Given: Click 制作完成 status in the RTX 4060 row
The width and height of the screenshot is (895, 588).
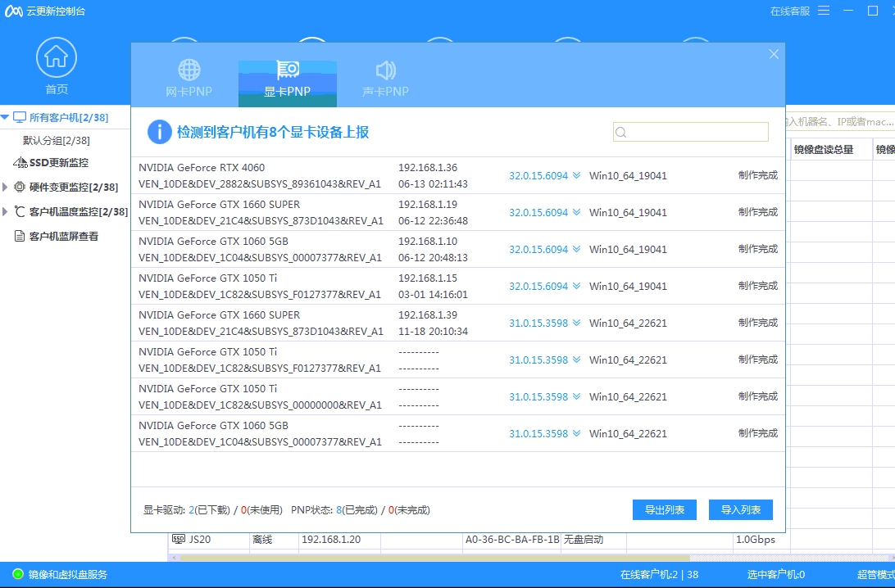Looking at the screenshot, I should [x=758, y=175].
